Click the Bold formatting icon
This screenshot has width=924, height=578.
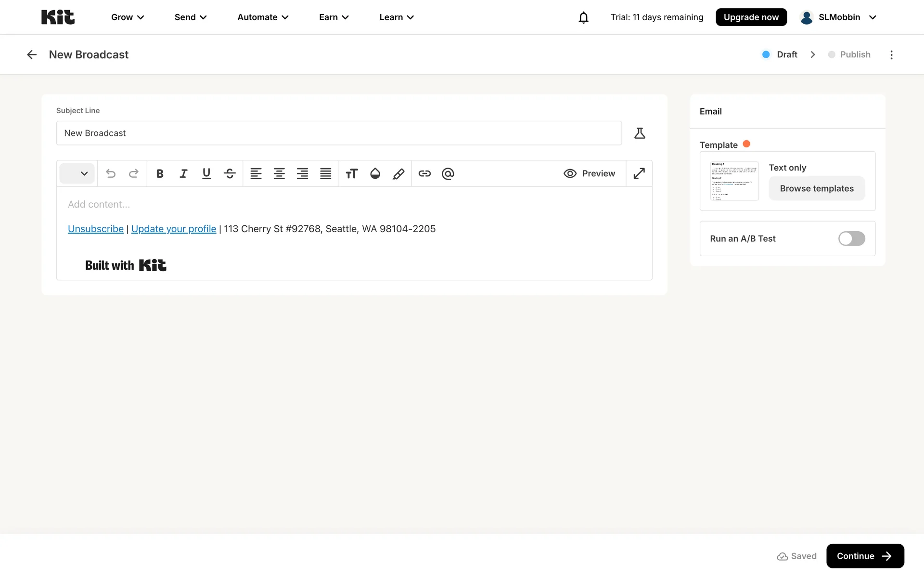tap(160, 173)
